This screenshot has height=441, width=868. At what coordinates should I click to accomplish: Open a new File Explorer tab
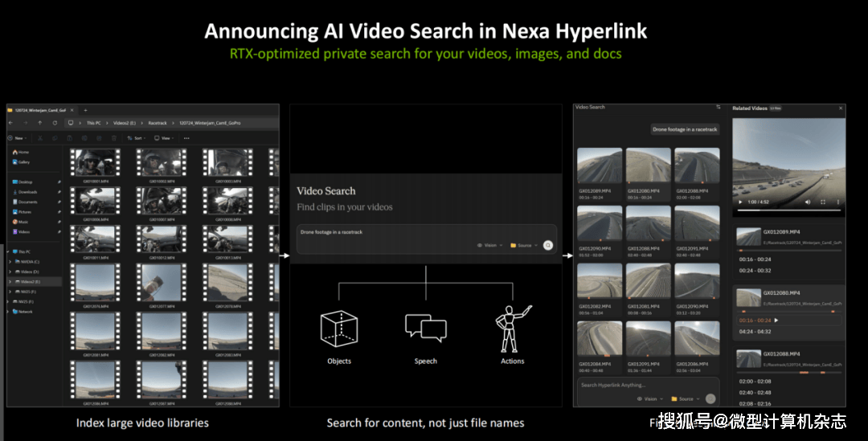click(x=85, y=110)
